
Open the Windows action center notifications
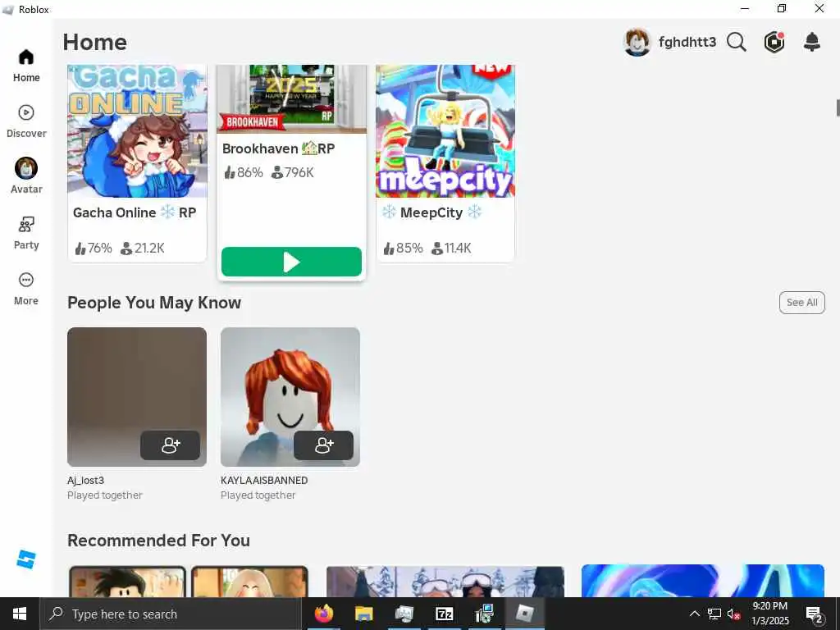pos(815,614)
